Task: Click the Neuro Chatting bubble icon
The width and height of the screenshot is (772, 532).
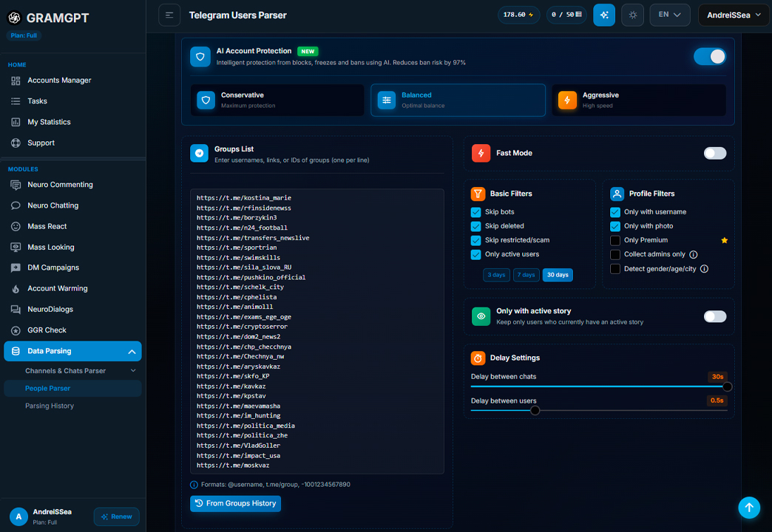Action: click(x=16, y=205)
